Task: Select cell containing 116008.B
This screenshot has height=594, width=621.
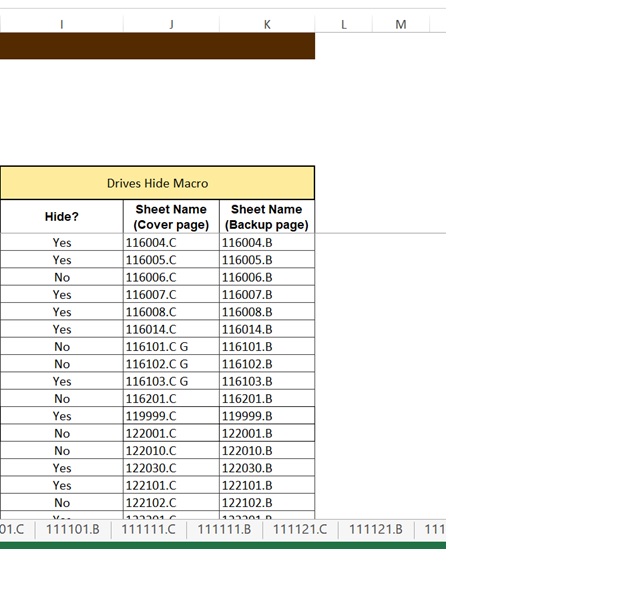Action: click(x=267, y=312)
